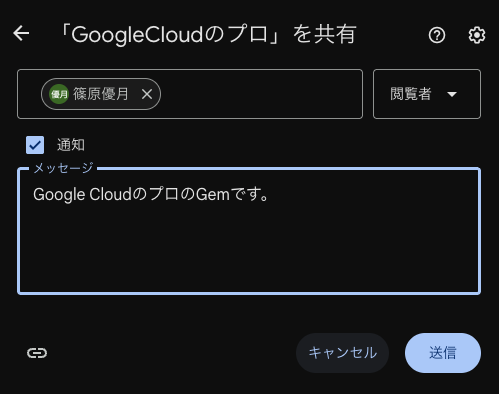Click the 「GoogleCloudのプロ」を共有 dialog title
Image resolution: width=499 pixels, height=394 pixels.
pos(207,34)
